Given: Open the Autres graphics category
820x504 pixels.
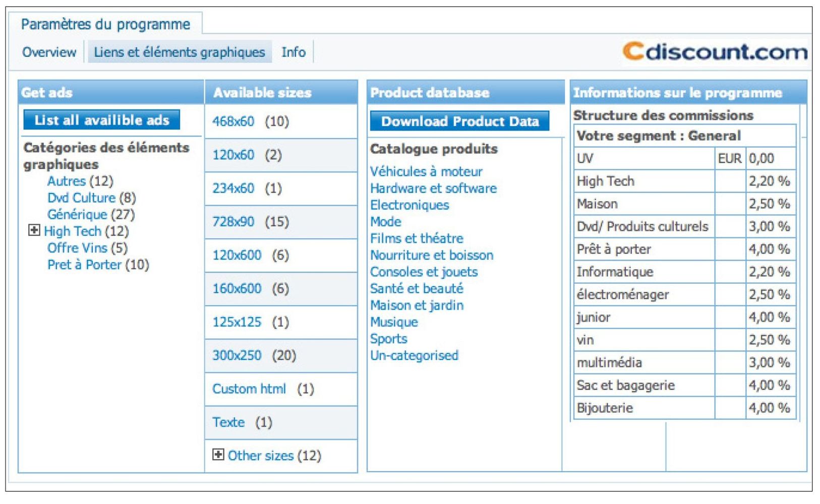Looking at the screenshot, I should click(x=66, y=181).
